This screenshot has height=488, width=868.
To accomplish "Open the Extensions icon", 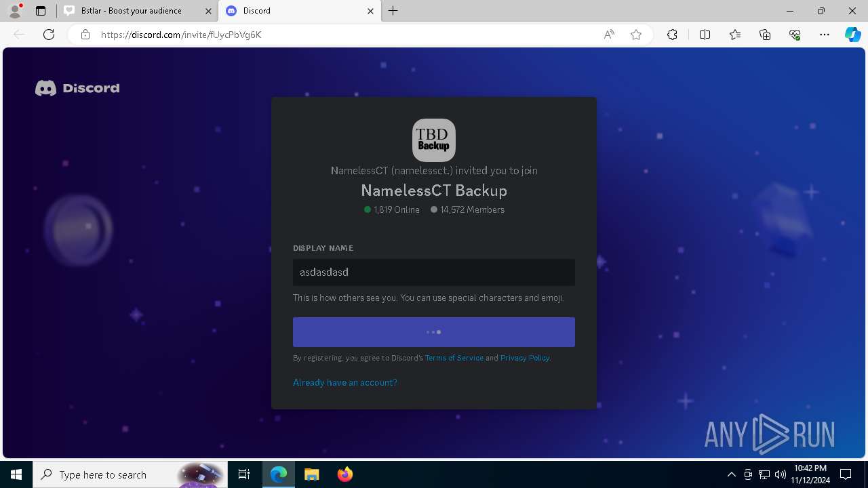I will tap(672, 35).
